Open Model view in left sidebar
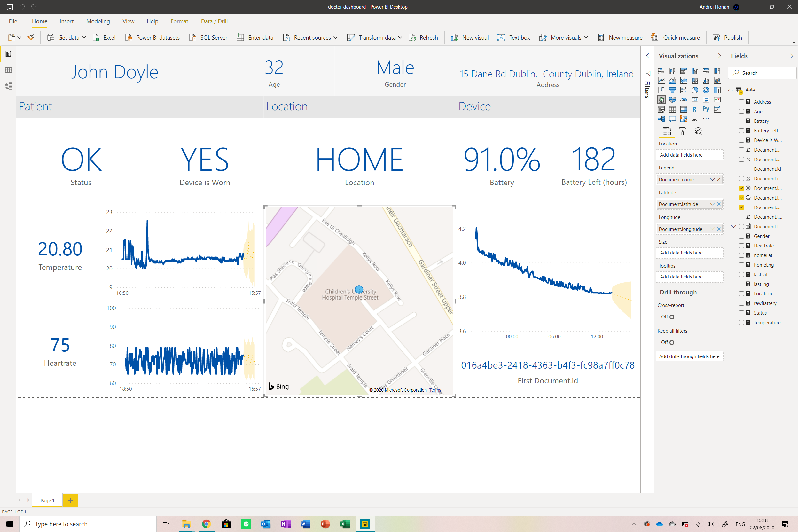Image resolution: width=798 pixels, height=532 pixels. pyautogui.click(x=9, y=86)
